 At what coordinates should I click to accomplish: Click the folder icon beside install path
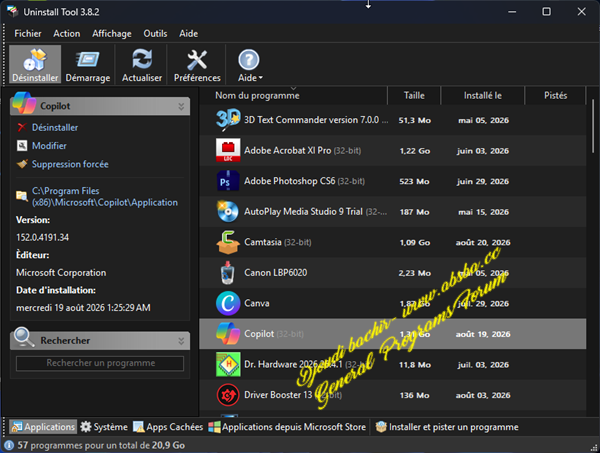tap(22, 196)
